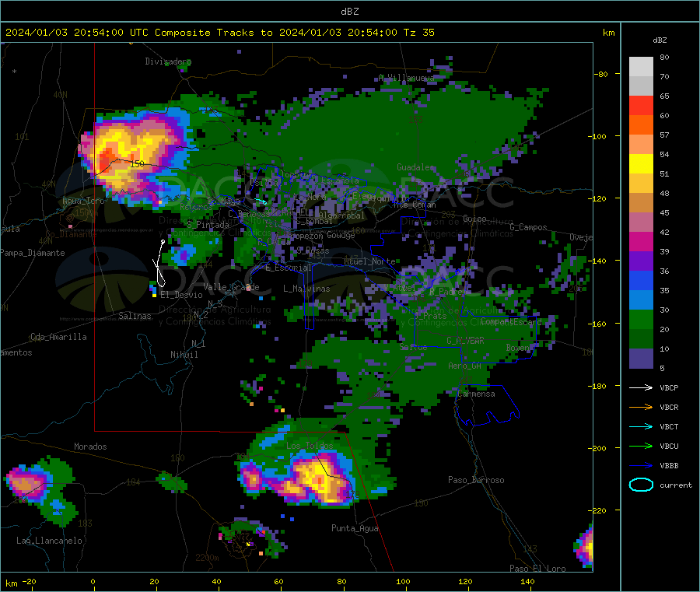700x592 pixels.
Task: Select the purple 36–39 dBZ swatch
Action: pos(641,261)
